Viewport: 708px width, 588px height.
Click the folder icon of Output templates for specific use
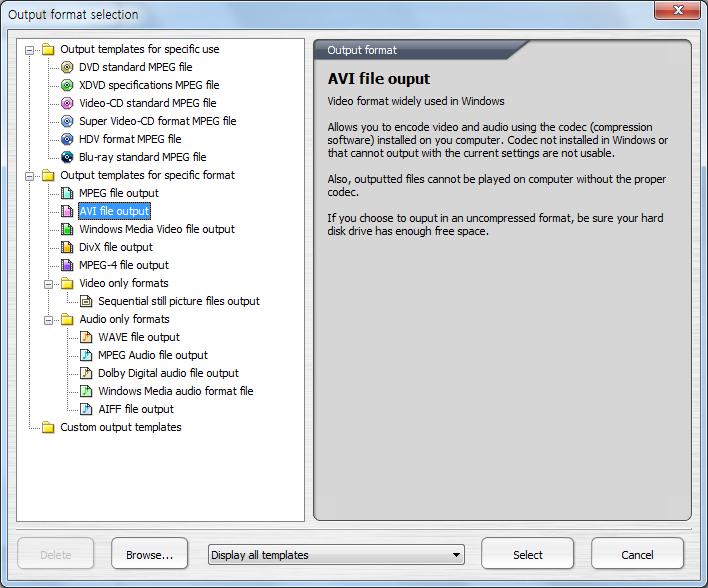click(48, 49)
